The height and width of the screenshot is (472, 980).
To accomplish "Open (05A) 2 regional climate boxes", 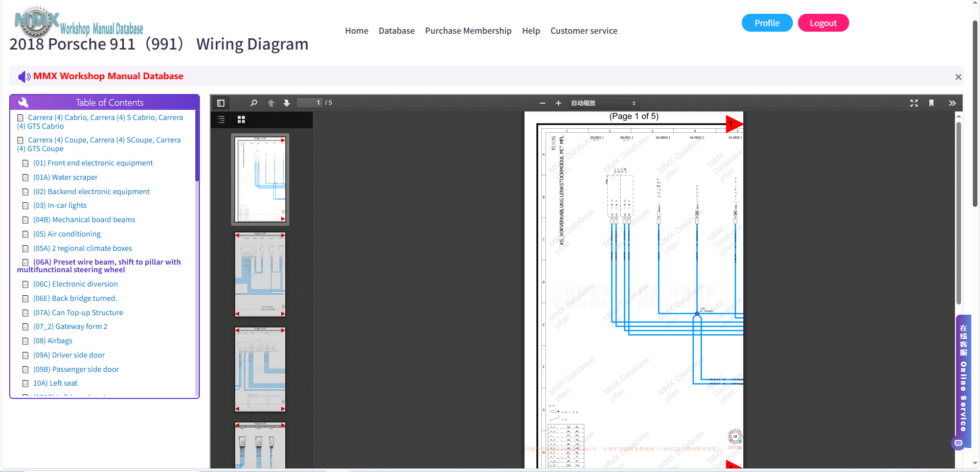I will (x=83, y=248).
